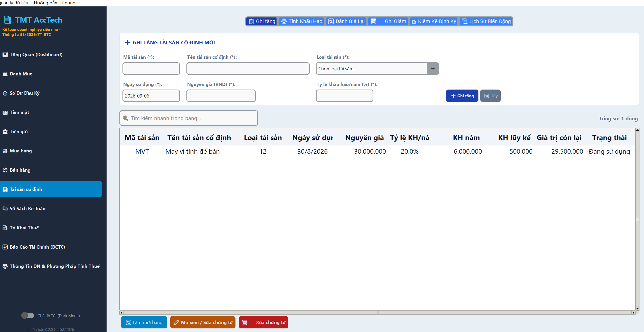
Task: Click the search magnifier icon in table search
Action: pos(126,118)
